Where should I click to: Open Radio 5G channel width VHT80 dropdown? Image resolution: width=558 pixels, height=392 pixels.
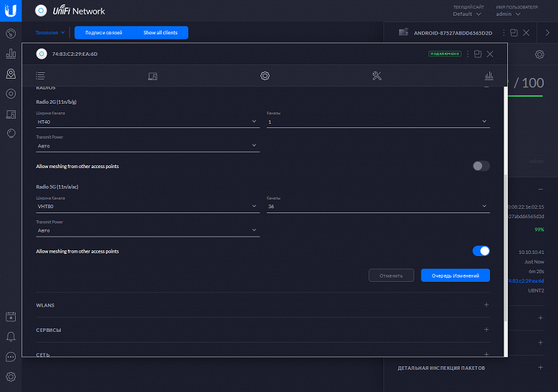pyautogui.click(x=147, y=206)
